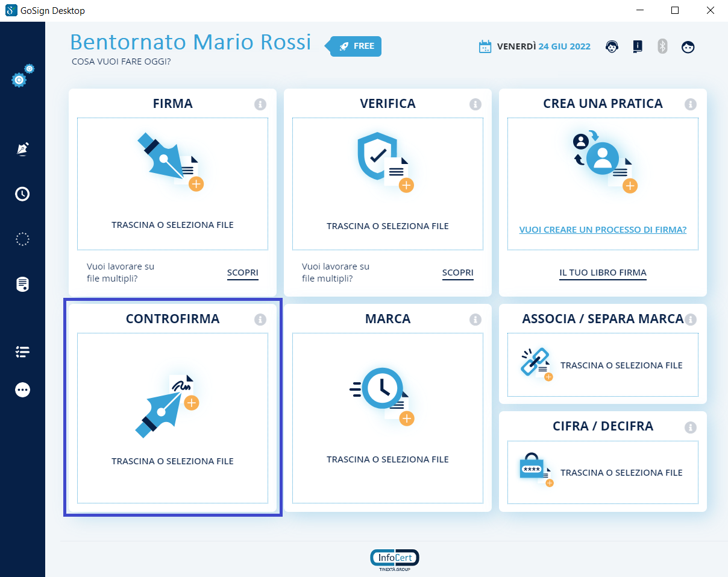Open IL TUO LIBRO FIRMA link

603,273
